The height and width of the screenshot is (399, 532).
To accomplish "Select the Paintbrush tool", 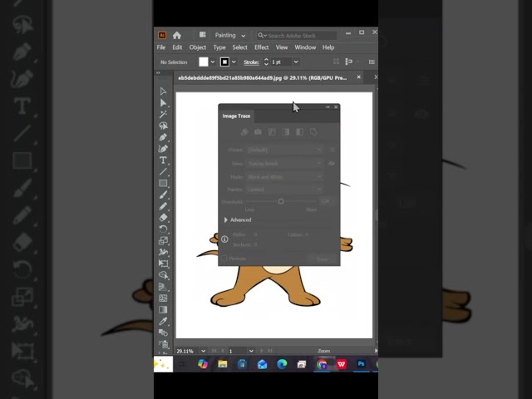I will click(163, 195).
